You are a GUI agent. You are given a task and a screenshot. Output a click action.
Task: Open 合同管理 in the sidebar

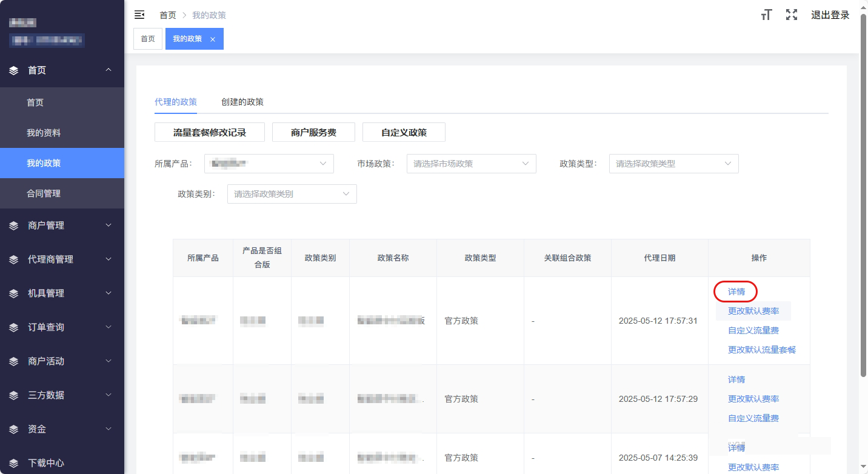coord(44,194)
